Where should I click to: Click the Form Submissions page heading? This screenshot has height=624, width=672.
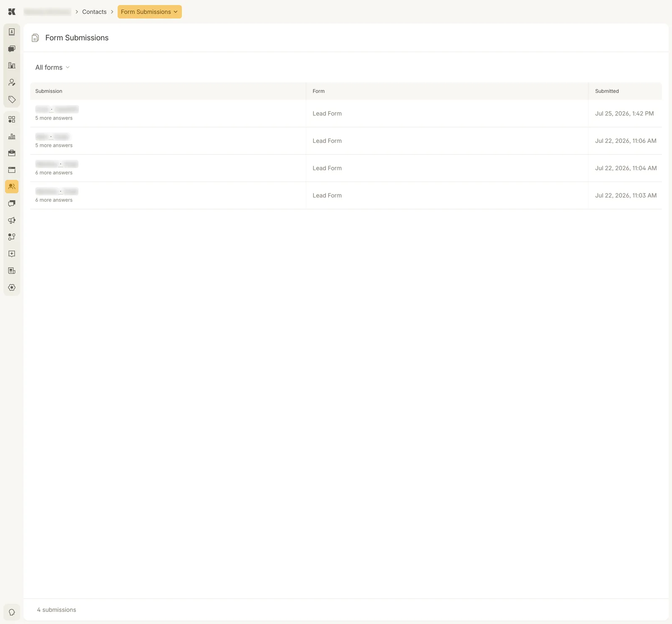pos(77,38)
